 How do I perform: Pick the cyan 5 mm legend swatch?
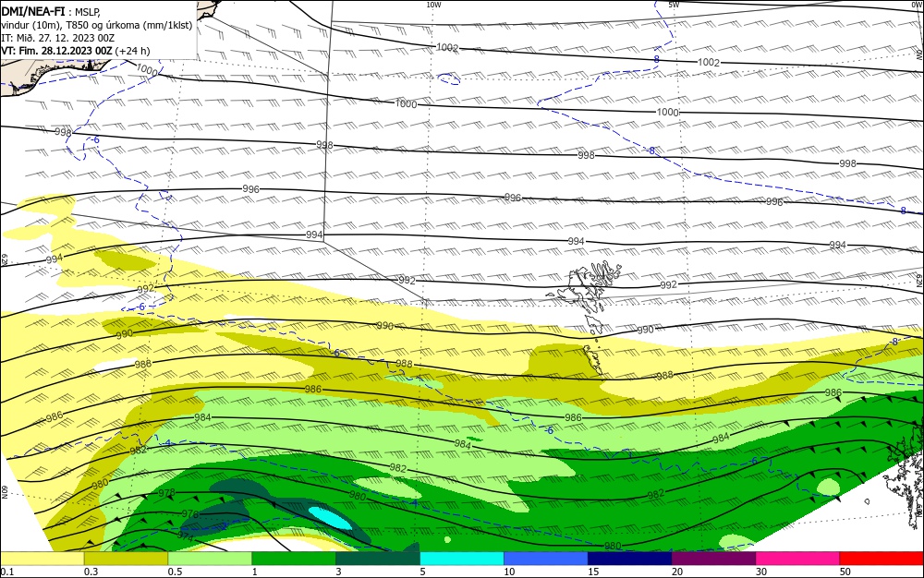coord(462,559)
